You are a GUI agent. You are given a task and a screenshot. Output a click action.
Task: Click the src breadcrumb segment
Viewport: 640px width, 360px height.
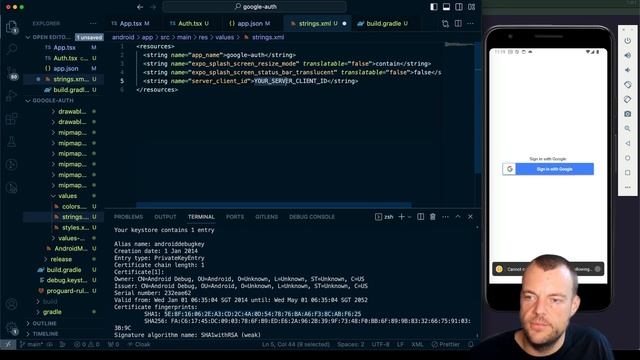click(x=165, y=37)
